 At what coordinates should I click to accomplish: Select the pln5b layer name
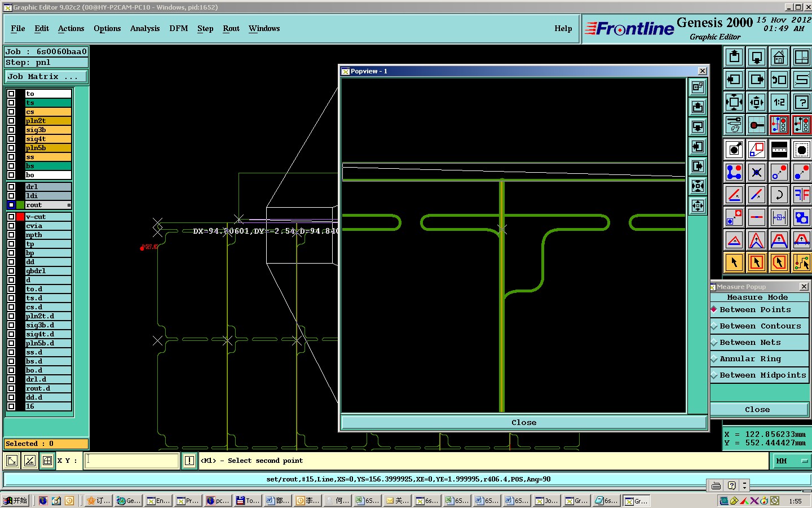click(48, 148)
